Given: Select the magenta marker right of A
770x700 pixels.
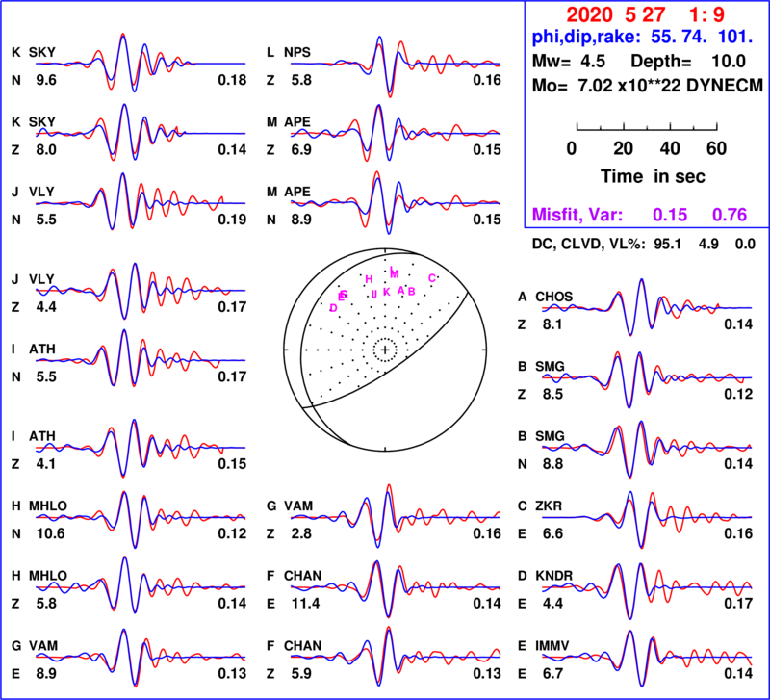Looking at the screenshot, I should pyautogui.click(x=412, y=291).
